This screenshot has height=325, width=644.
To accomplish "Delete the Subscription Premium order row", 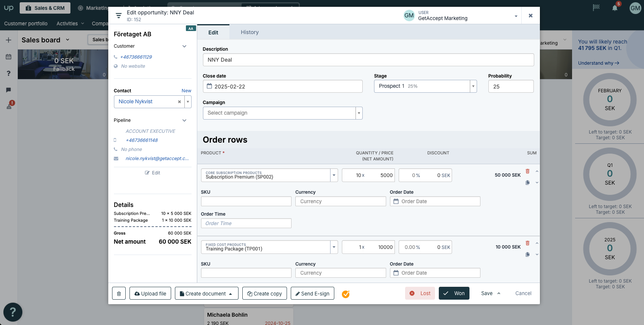I will pyautogui.click(x=527, y=171).
